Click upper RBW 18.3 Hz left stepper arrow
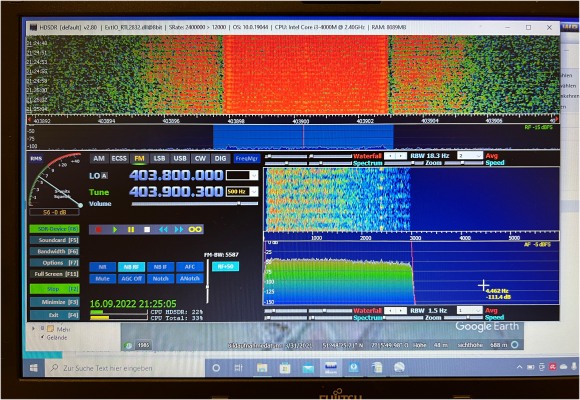The width and height of the screenshot is (580, 400). [390, 156]
